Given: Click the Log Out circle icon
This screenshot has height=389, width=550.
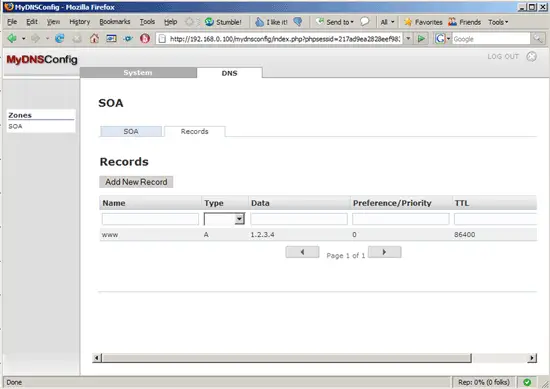Looking at the screenshot, I should pos(531,56).
